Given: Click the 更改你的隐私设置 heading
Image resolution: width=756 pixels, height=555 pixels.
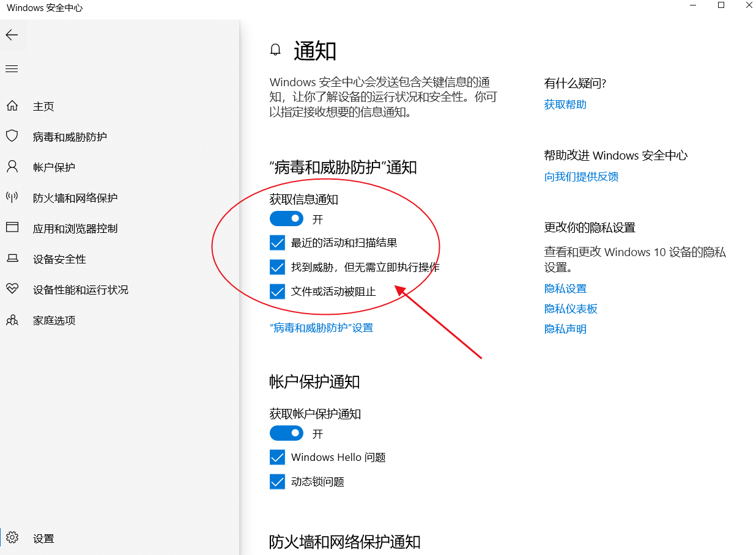Looking at the screenshot, I should [x=590, y=227].
